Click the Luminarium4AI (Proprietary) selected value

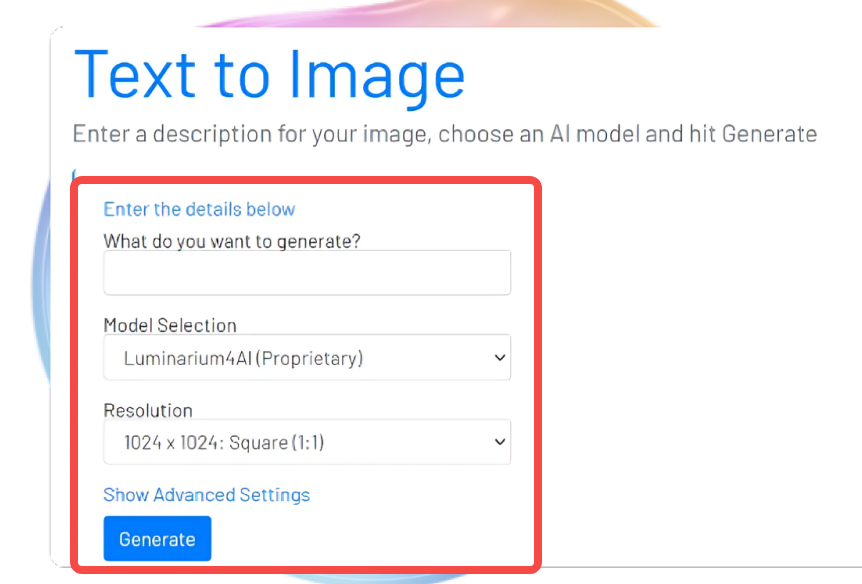pyautogui.click(x=243, y=358)
